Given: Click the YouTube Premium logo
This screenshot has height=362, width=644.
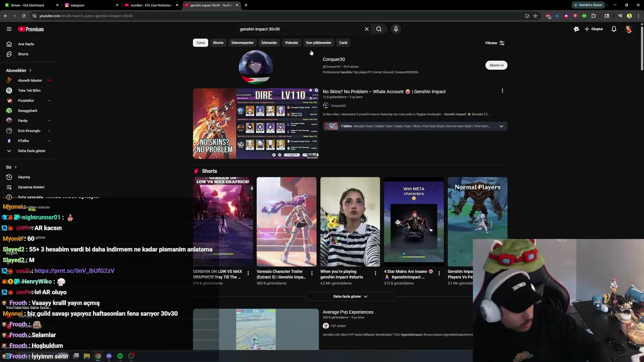Looking at the screenshot, I should coord(31,29).
